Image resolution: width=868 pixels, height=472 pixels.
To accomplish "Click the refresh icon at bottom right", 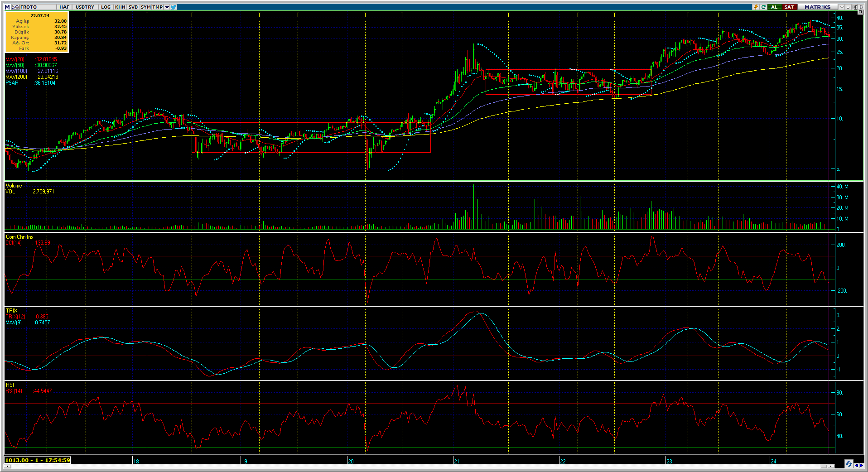I will (x=849, y=463).
